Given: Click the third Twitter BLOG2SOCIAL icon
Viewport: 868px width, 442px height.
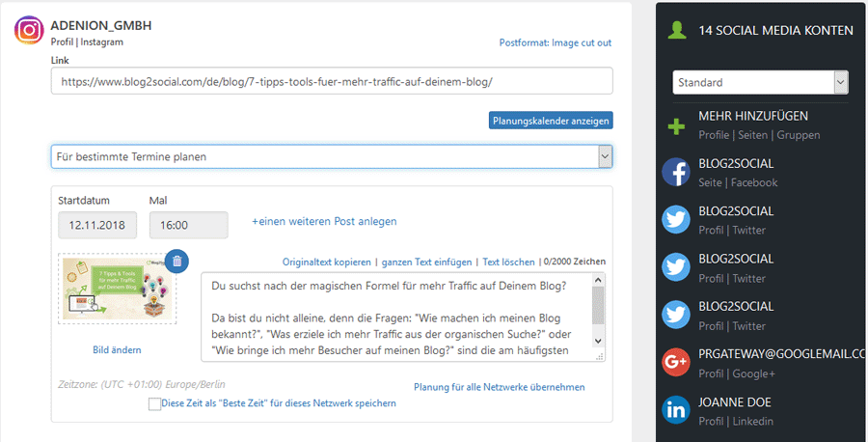Looking at the screenshot, I should click(676, 316).
